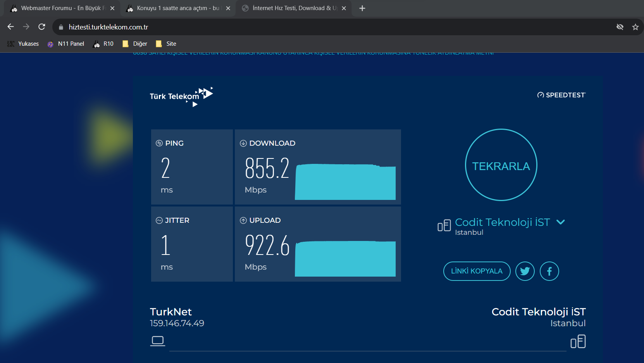644x363 pixels.
Task: Click the Speedtest logo
Action: tap(561, 95)
